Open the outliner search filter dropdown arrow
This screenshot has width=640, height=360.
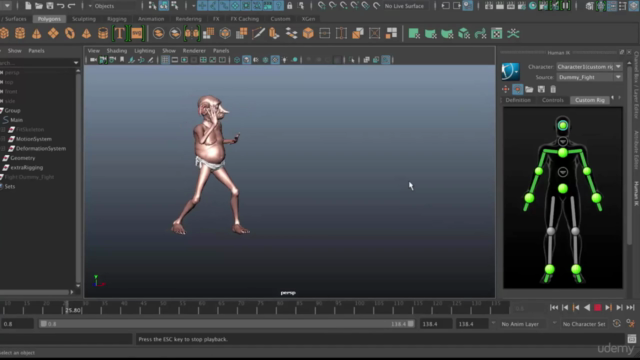(x=76, y=63)
